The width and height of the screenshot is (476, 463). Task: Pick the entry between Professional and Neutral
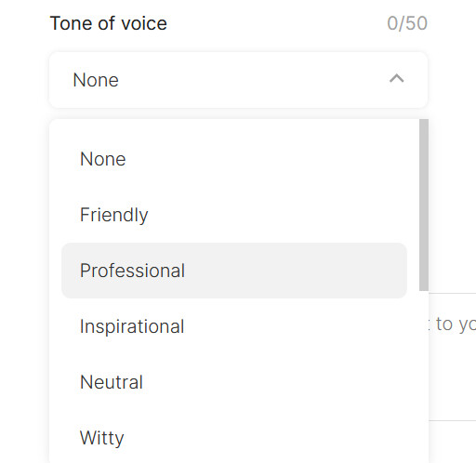[x=234, y=326]
